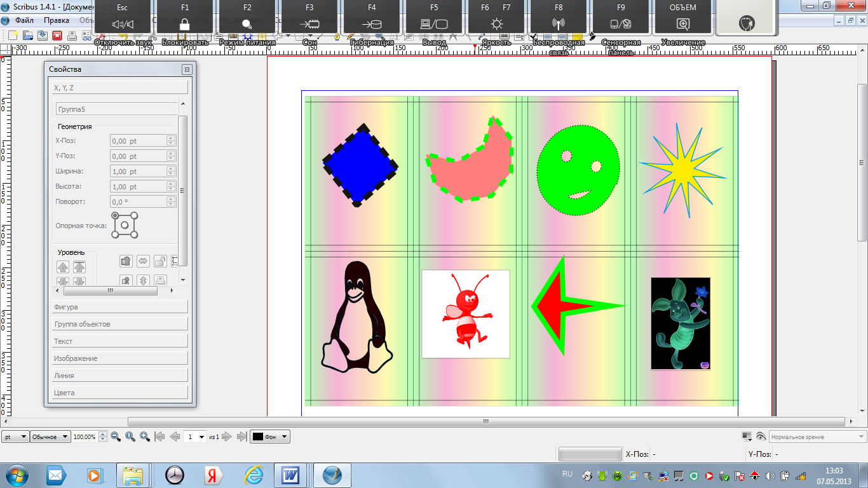Toggle the preview mode eye icon

(761, 437)
